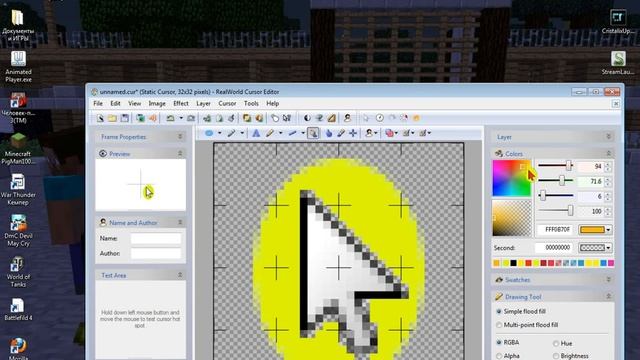Click the red shapes mode icon

pos(389,133)
